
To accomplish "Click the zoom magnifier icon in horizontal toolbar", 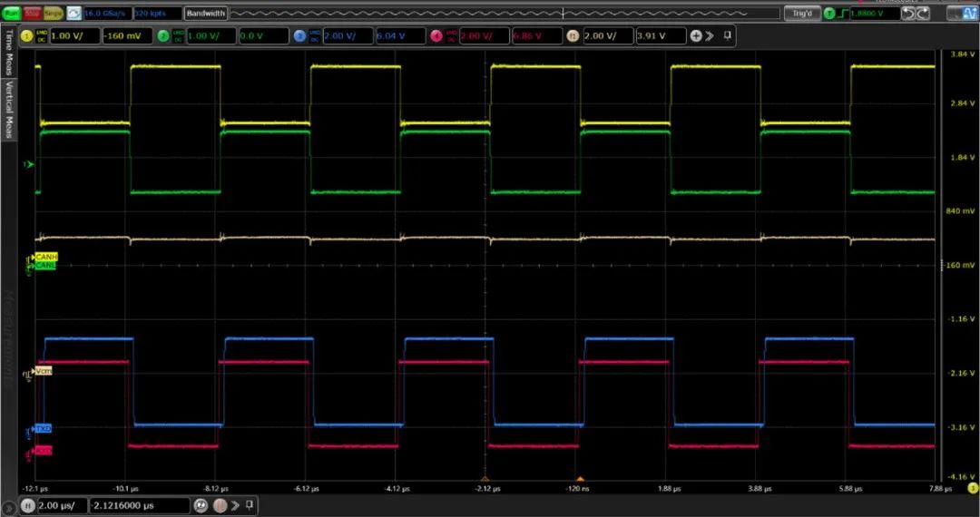I will tap(201, 505).
